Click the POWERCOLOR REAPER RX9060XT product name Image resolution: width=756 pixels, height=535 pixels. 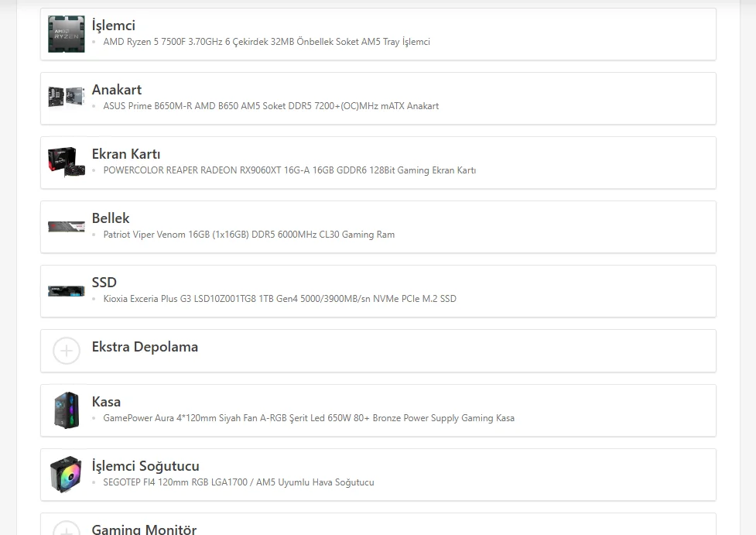pos(289,170)
